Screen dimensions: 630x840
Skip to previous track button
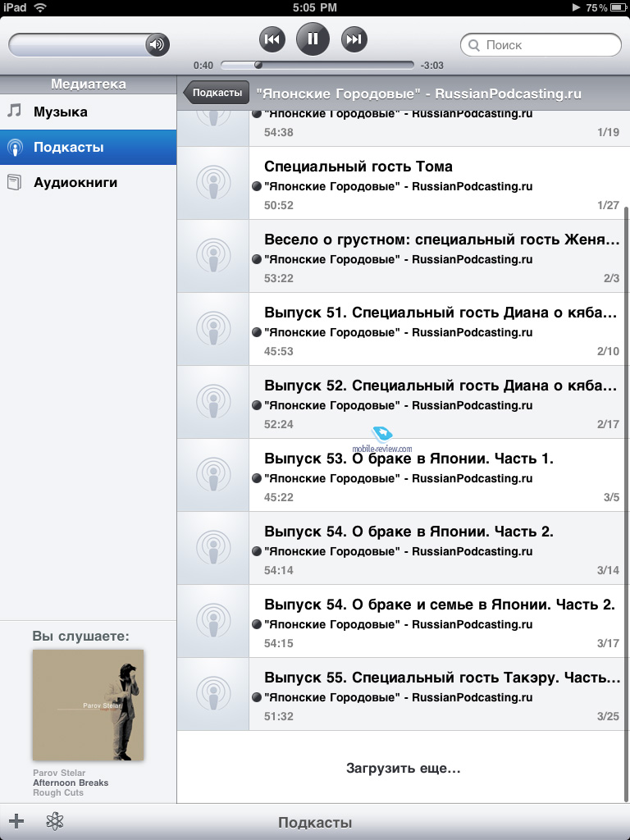[x=272, y=39]
